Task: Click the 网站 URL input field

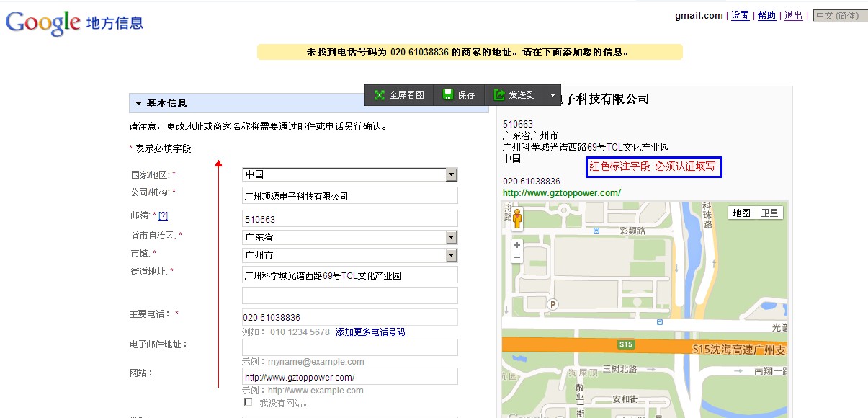Action: click(350, 376)
